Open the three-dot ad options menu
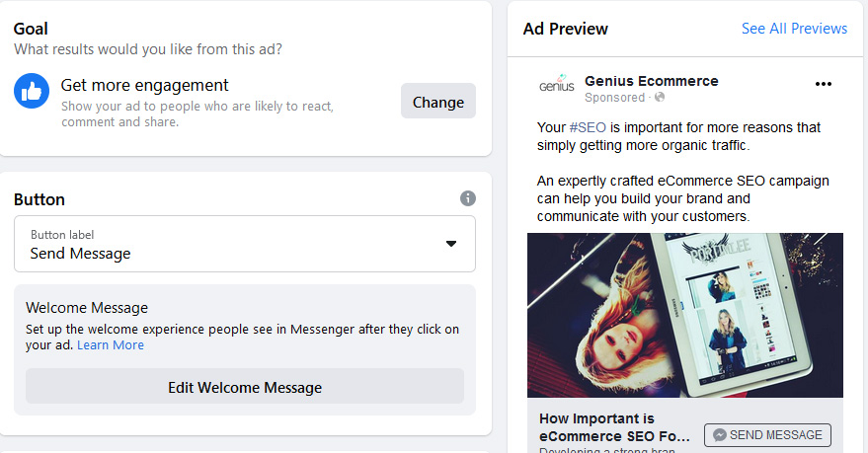Screen dimensions: 868x453 [x=824, y=84]
